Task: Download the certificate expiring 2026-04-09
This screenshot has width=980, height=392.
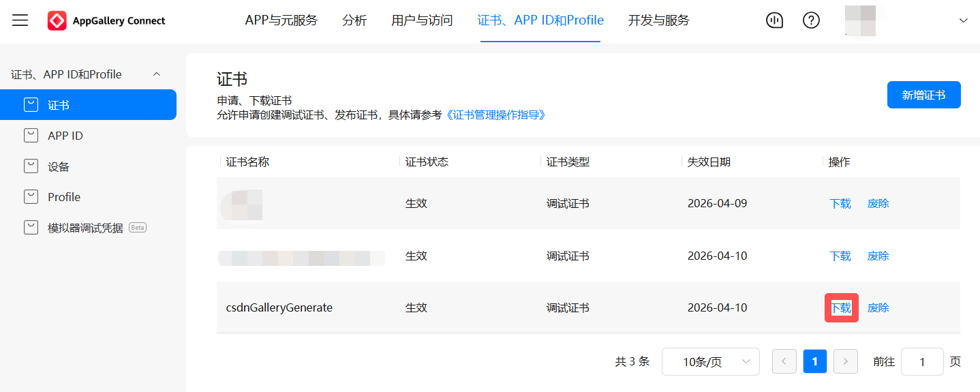Action: [x=840, y=203]
